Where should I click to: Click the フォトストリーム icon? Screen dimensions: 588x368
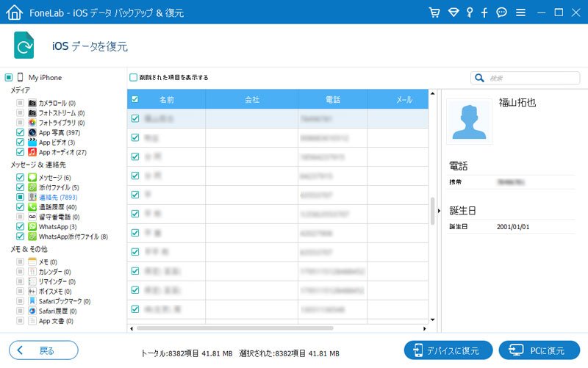coord(32,112)
